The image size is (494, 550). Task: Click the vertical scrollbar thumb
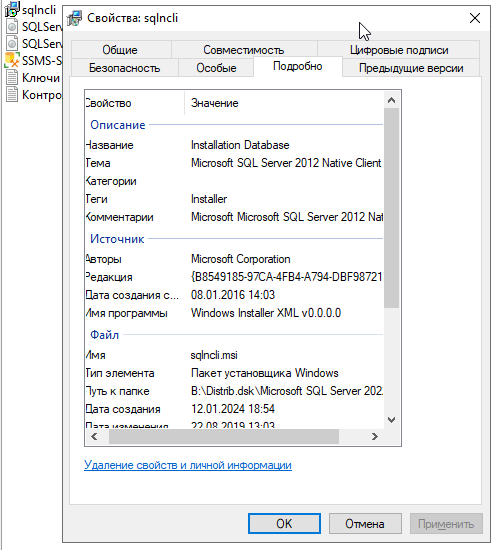[x=392, y=208]
